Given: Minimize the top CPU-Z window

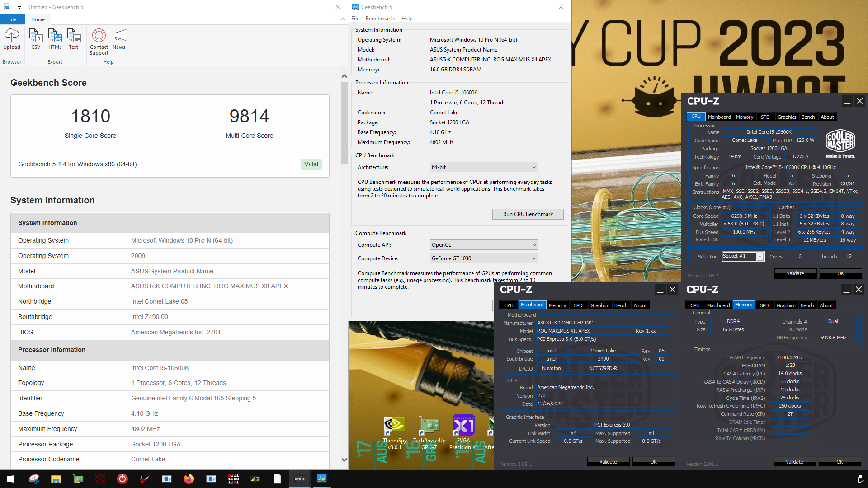Looking at the screenshot, I should tap(847, 102).
